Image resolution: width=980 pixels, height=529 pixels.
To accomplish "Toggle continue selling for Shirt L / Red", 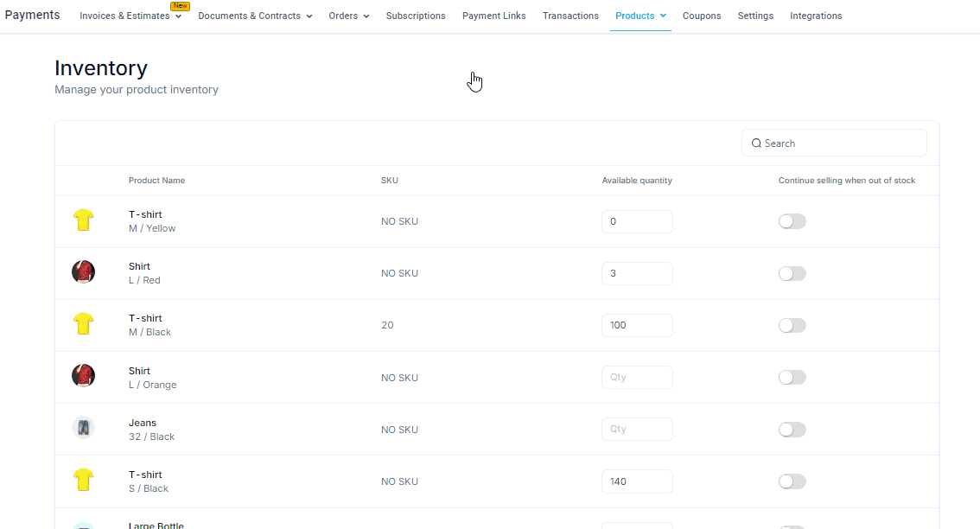I will click(792, 273).
